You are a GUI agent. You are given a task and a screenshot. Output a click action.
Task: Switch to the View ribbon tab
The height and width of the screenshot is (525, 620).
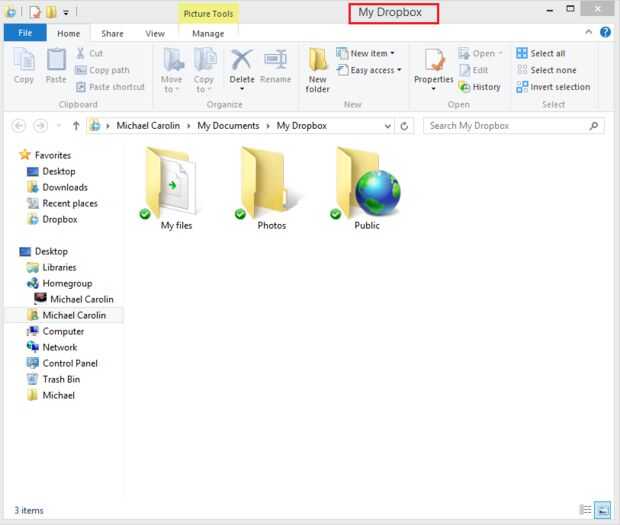click(155, 34)
